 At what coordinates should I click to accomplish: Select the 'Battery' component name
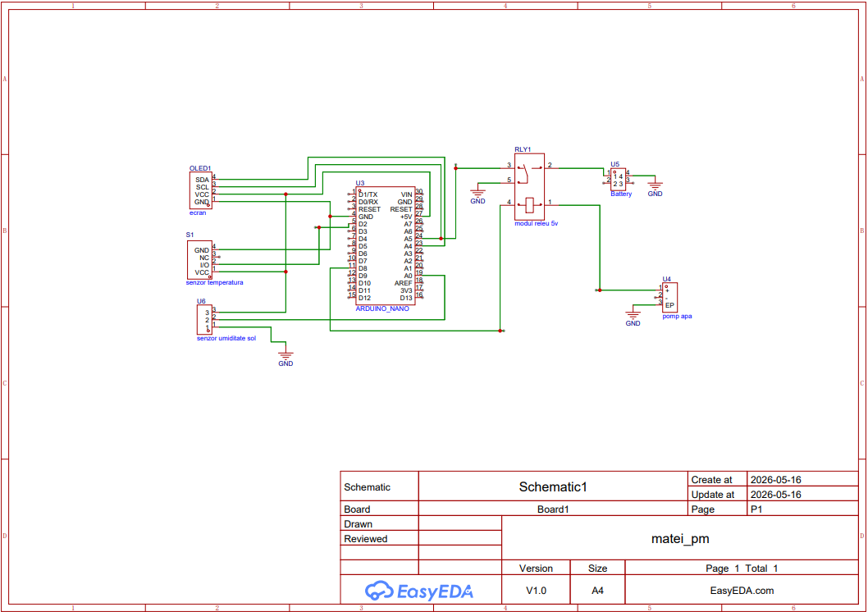(621, 194)
